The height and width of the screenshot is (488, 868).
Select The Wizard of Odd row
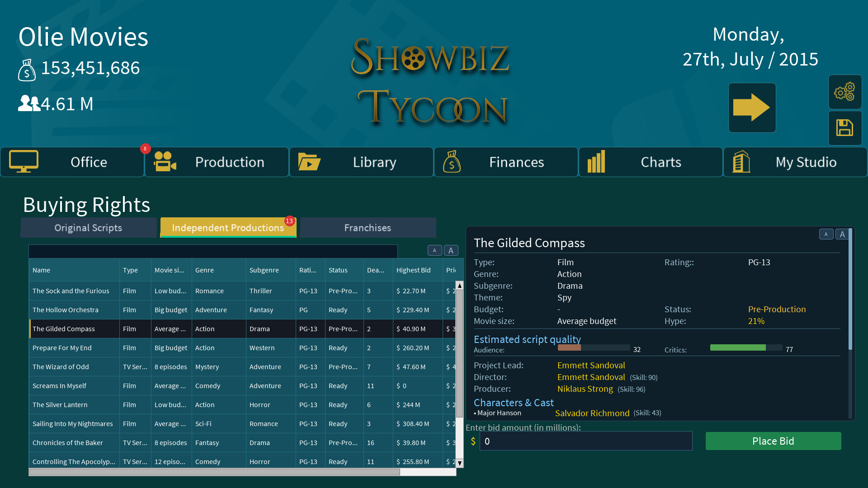click(242, 367)
